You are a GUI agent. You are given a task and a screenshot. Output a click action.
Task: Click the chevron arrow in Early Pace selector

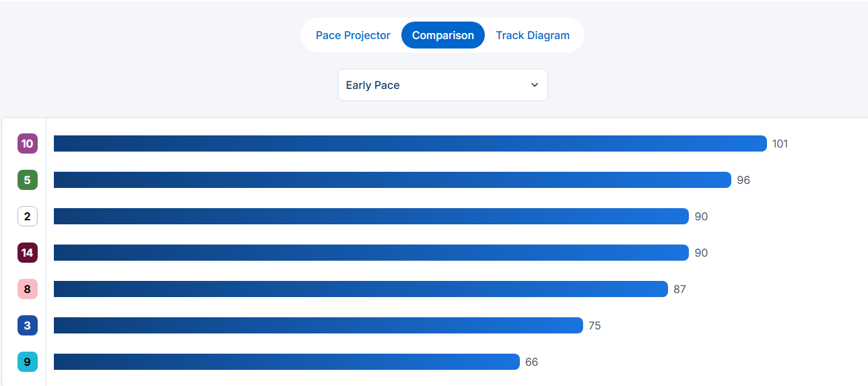pyautogui.click(x=535, y=85)
